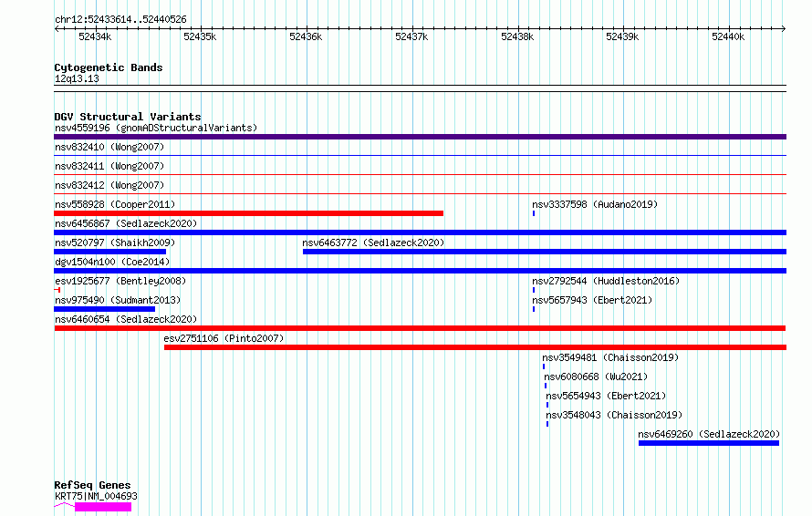Screen dimensions: 812x516
Task: Click the nsv5654943 (Ebert2021) label
Action: 606,396
